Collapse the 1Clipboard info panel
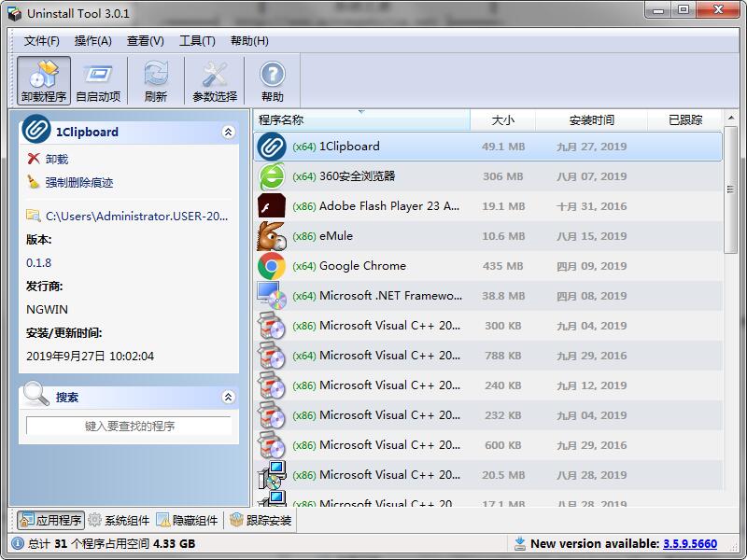 coord(228,132)
